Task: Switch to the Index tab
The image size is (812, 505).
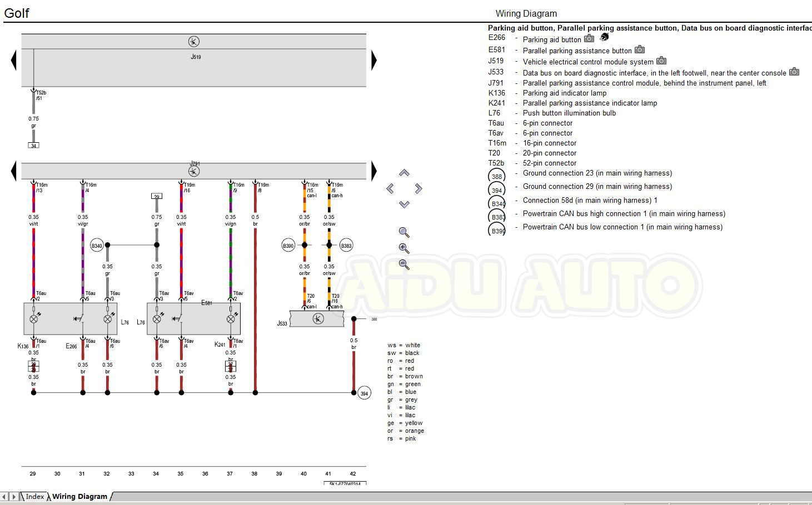Action: [x=34, y=497]
